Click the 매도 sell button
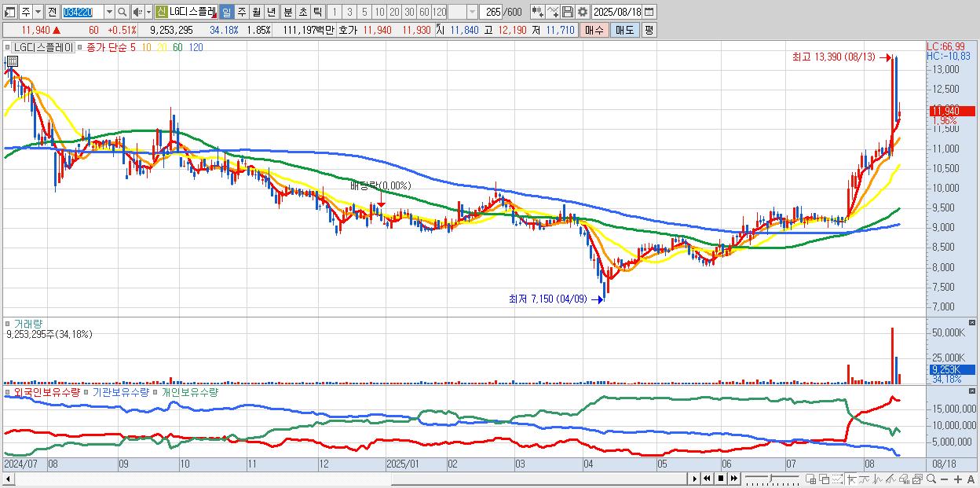 pyautogui.click(x=625, y=30)
